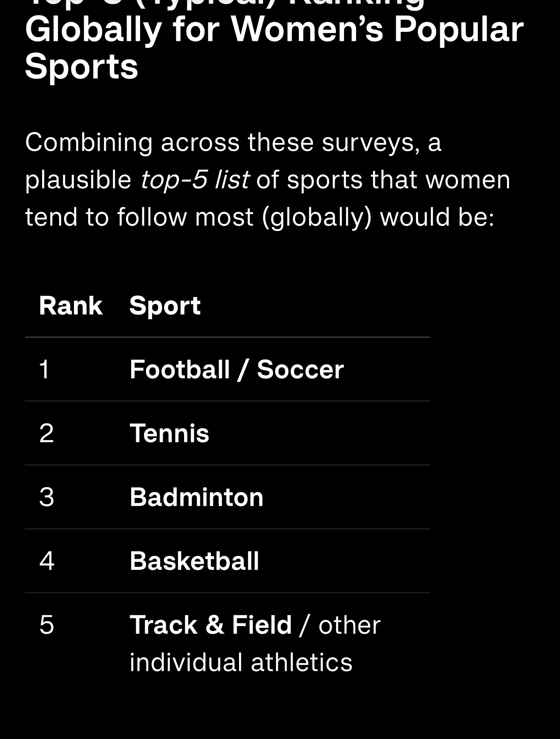Image resolution: width=560 pixels, height=739 pixels.
Task: Click the partially visible top heading line
Action: tap(225, 4)
